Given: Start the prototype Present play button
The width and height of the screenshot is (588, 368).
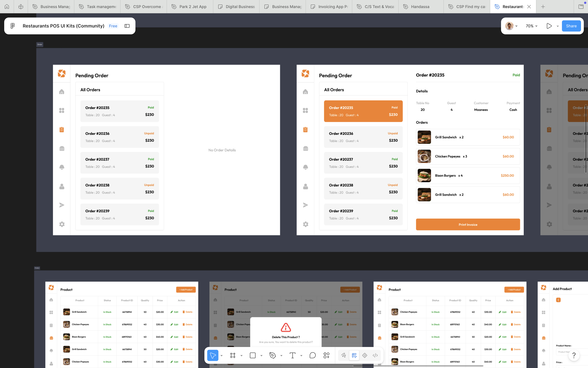Looking at the screenshot, I should coord(549,26).
